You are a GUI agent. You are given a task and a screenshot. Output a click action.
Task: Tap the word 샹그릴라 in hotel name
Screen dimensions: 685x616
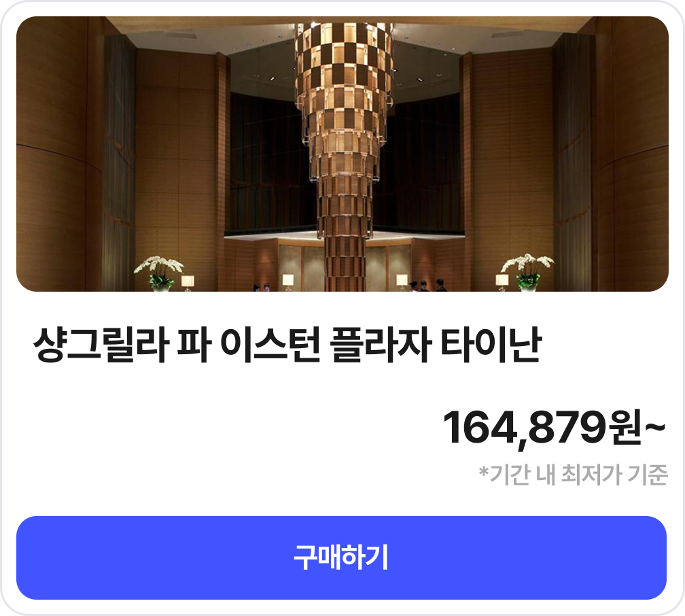[x=101, y=345]
